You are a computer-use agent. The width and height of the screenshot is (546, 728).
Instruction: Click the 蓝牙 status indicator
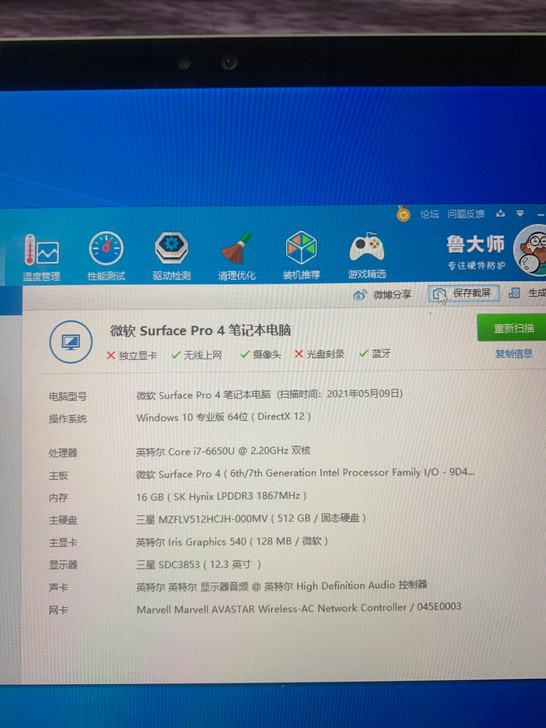coord(375,353)
